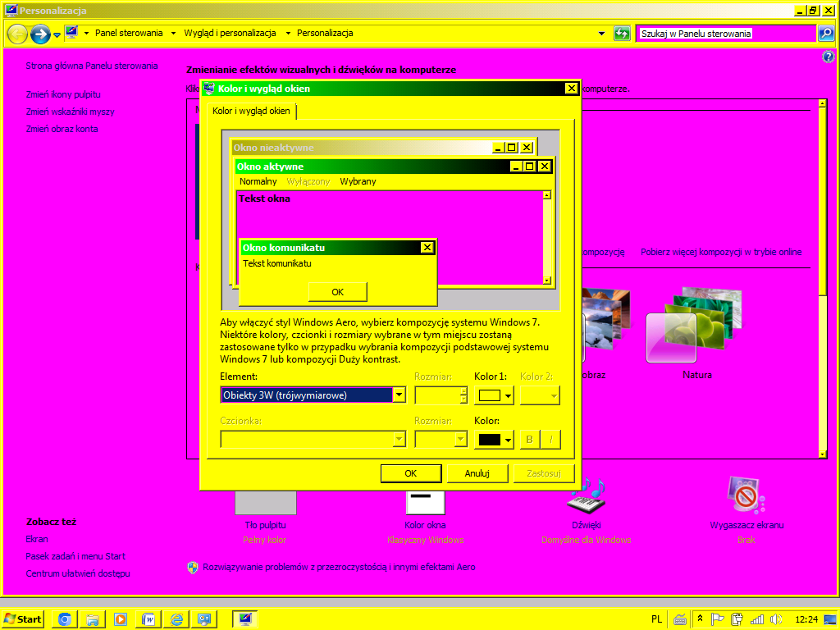
Task: Launch Chrome from taskbar
Action: click(65, 619)
